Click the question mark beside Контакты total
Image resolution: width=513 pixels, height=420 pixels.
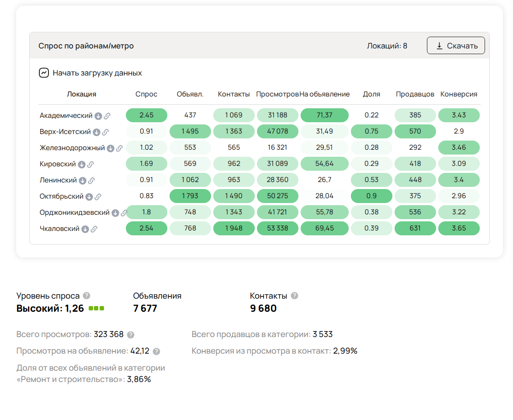coord(295,296)
